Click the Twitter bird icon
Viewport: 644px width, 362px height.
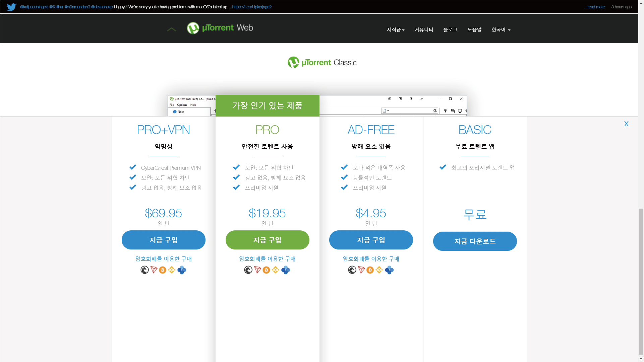(11, 7)
